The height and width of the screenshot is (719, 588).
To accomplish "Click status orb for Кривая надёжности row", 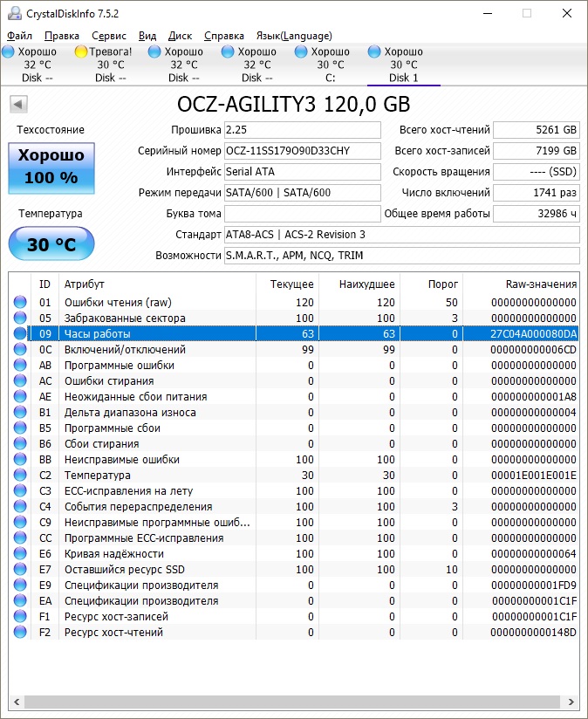I will (x=20, y=553).
